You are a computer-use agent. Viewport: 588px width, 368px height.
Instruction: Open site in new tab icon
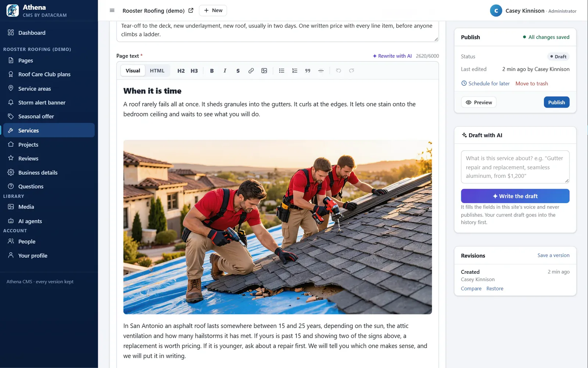(191, 10)
